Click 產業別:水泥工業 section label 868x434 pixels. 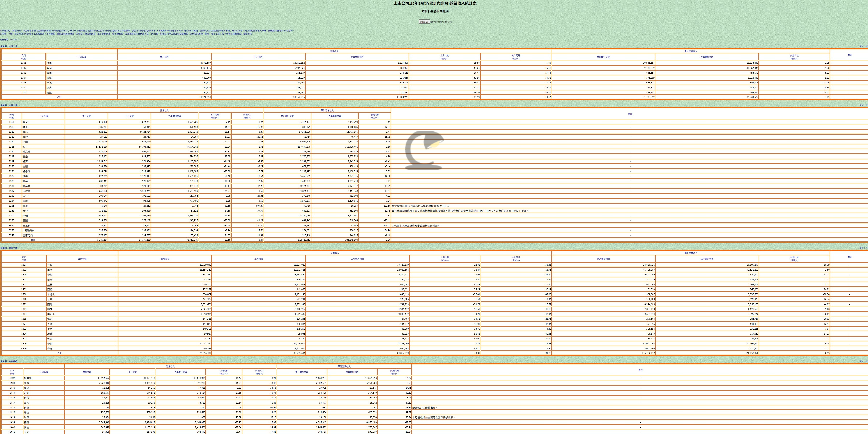click(9, 46)
